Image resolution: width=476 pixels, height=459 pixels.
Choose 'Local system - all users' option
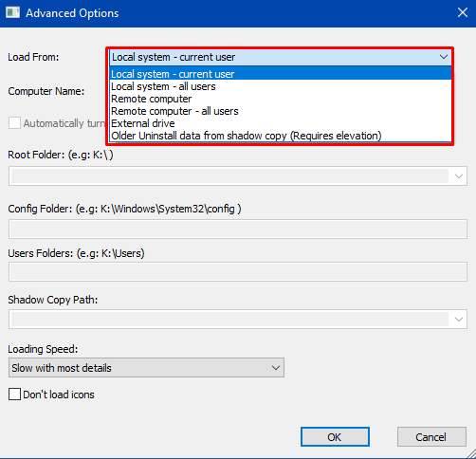pyautogui.click(x=281, y=86)
